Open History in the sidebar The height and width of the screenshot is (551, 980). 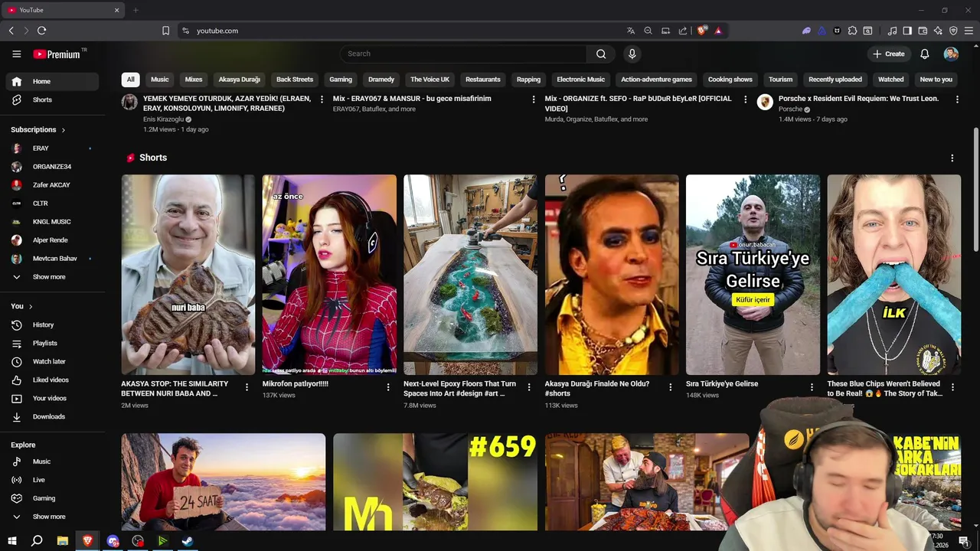pos(53,324)
